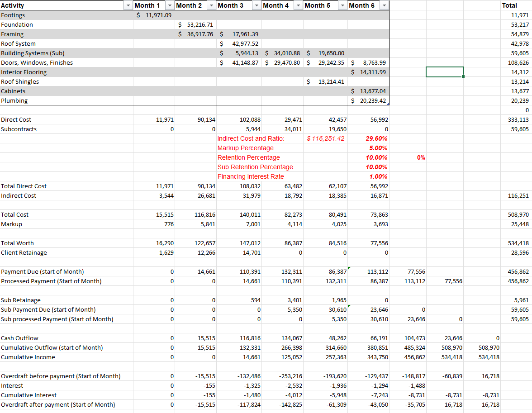Image resolution: width=532 pixels, height=413 pixels.
Task: Click the Total Cost total 508,970 in Total column
Action: [x=518, y=214]
